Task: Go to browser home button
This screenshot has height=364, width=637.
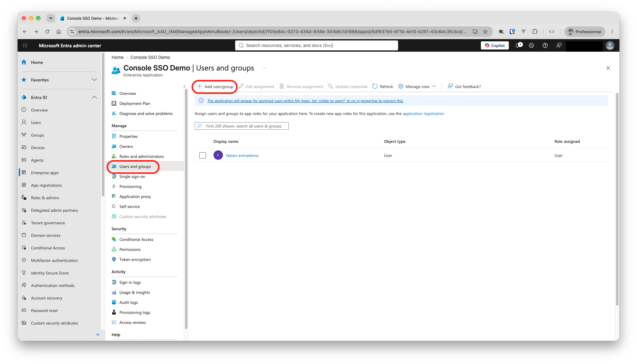Action: [59, 32]
